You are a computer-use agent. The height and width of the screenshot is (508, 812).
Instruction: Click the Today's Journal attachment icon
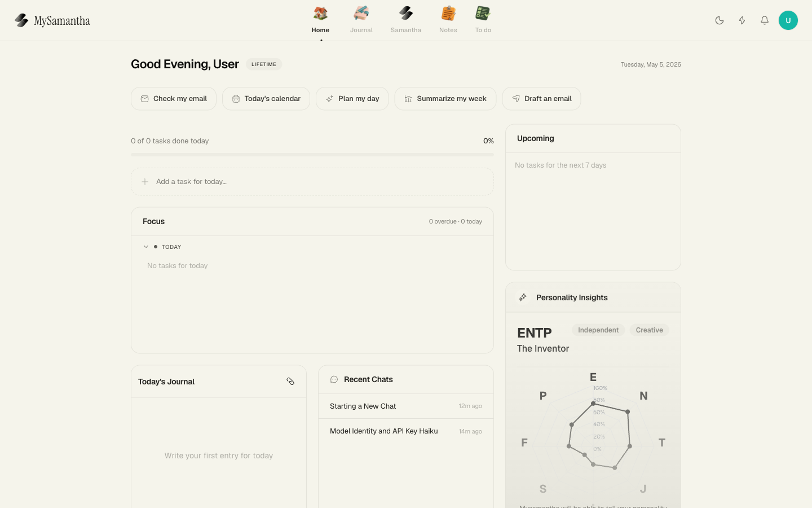point(290,382)
